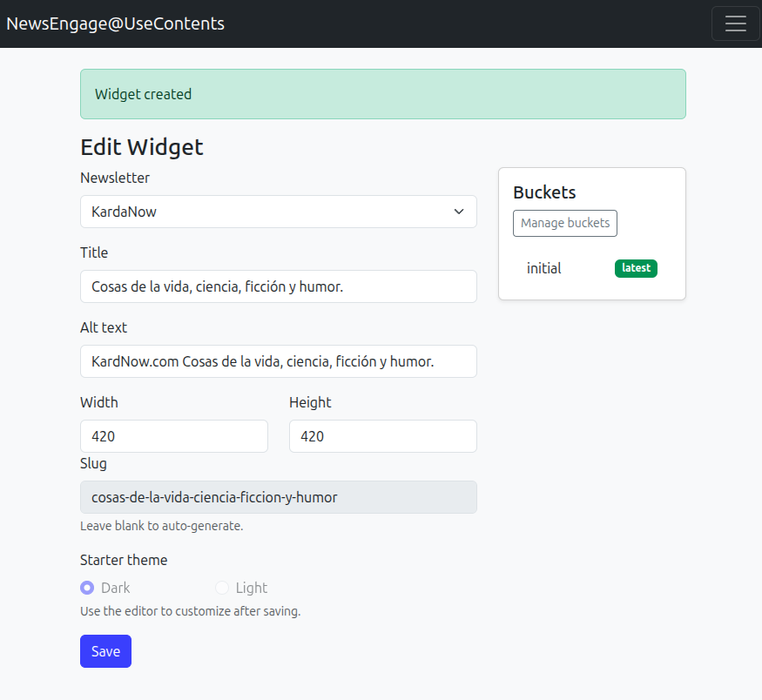Click the Edit Widget page heading

coord(141,147)
